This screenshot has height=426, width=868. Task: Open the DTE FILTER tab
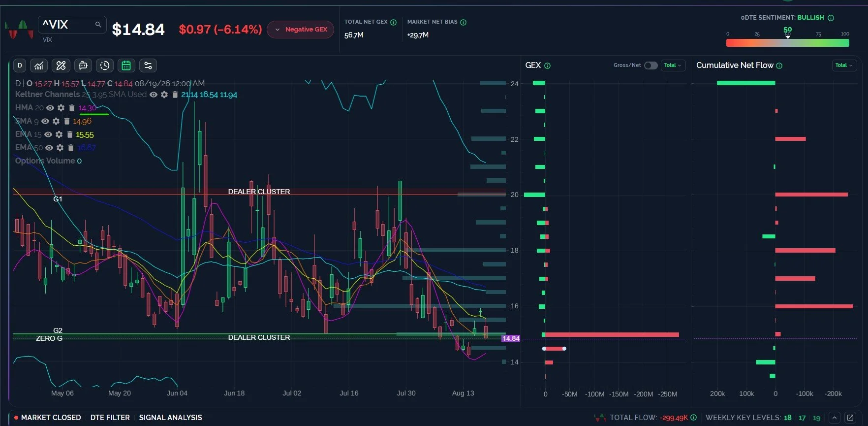click(x=110, y=418)
